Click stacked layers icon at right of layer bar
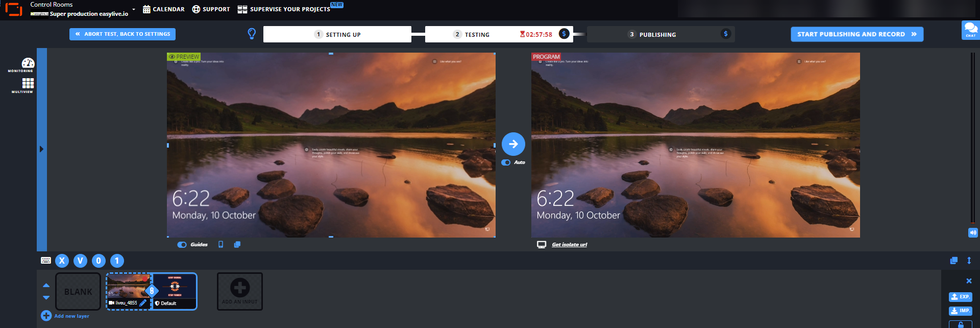The image size is (980, 328). click(953, 261)
